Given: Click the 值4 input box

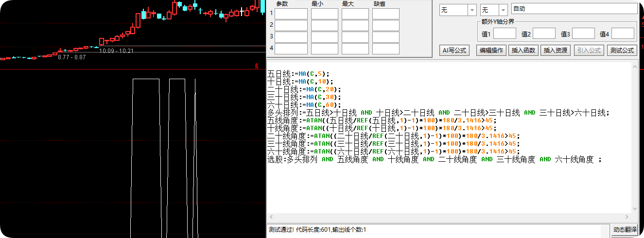Looking at the screenshot, I should [x=623, y=34].
